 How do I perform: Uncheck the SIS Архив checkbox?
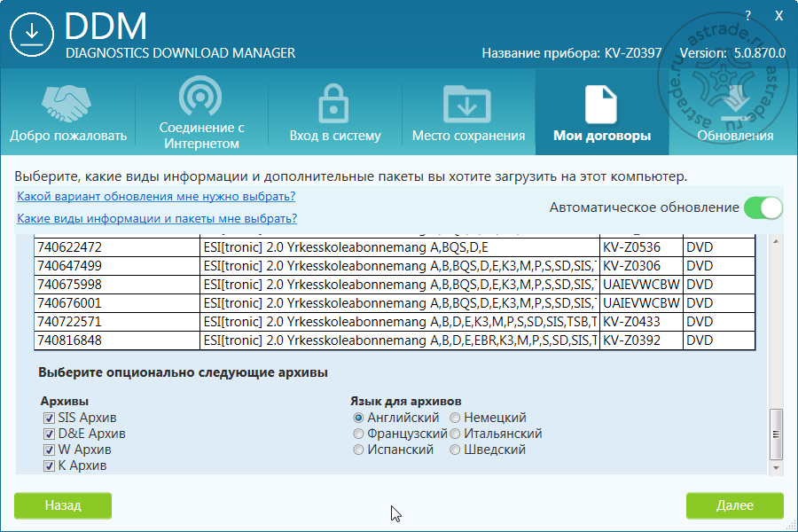(x=49, y=418)
